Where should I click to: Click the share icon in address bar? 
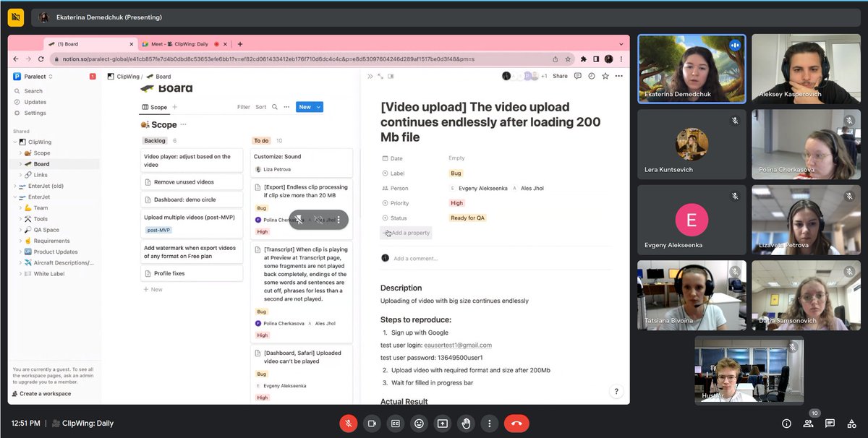(556, 59)
